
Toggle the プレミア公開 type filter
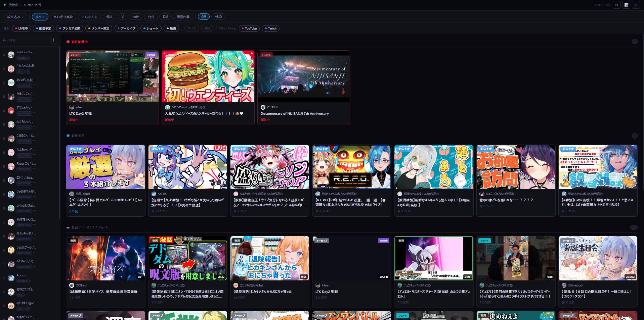pyautogui.click(x=70, y=29)
